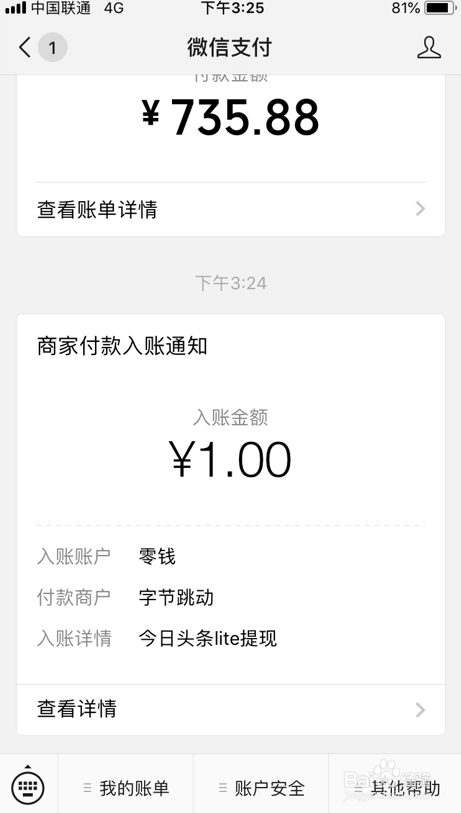
Task: Open the 其他帮助 menu
Action: click(395, 788)
